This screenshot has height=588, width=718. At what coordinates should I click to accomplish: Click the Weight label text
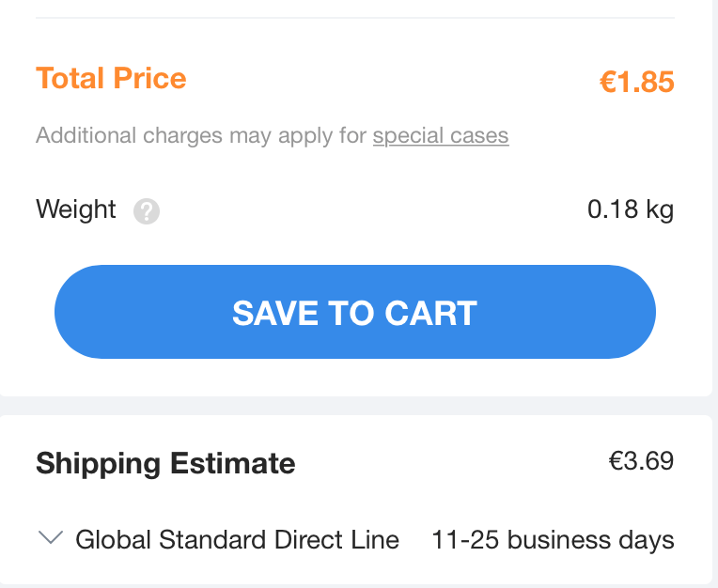coord(76,209)
